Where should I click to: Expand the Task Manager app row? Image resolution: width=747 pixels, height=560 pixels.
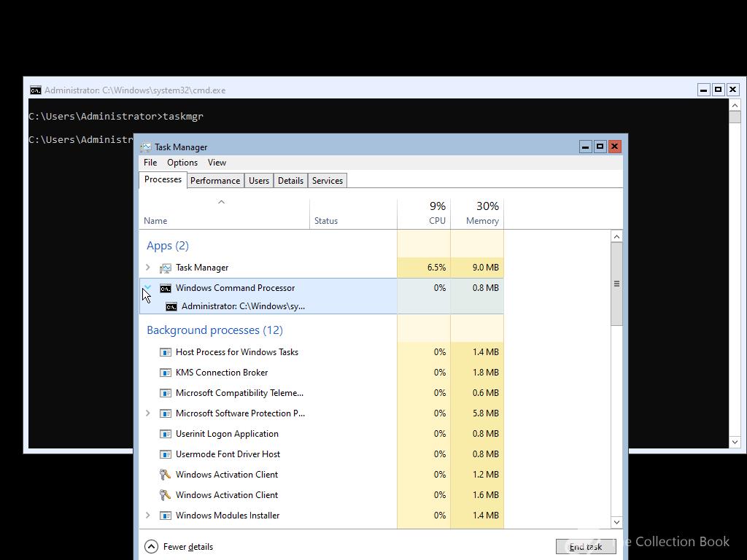pos(147,268)
